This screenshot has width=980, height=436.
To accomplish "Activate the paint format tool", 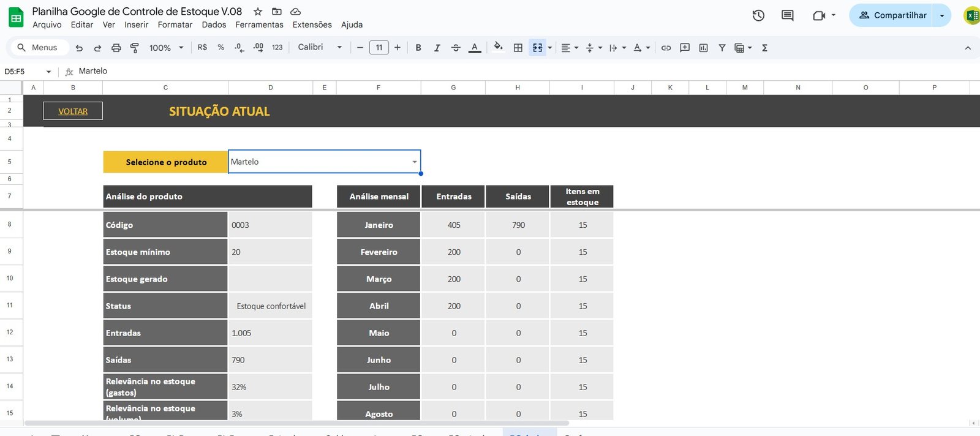I will tap(135, 48).
